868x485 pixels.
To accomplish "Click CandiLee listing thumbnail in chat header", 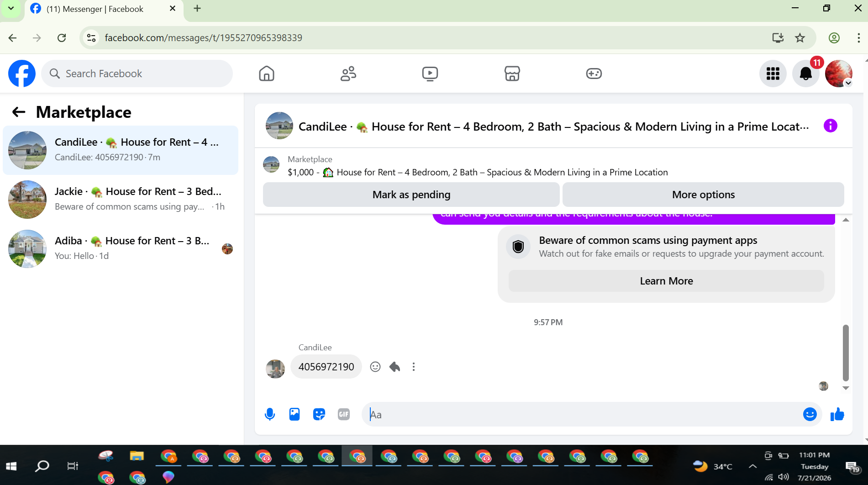I will 279,126.
